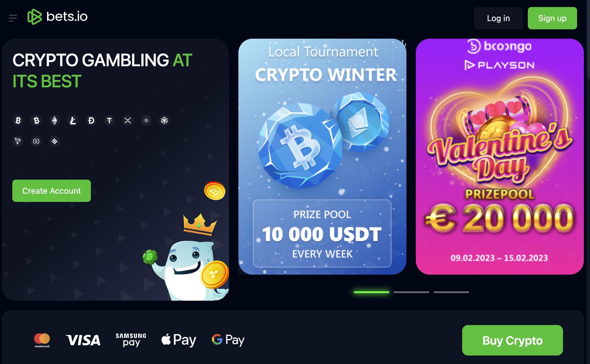The height and width of the screenshot is (364, 590).
Task: Select the Dogecoin coin icon
Action: point(91,120)
